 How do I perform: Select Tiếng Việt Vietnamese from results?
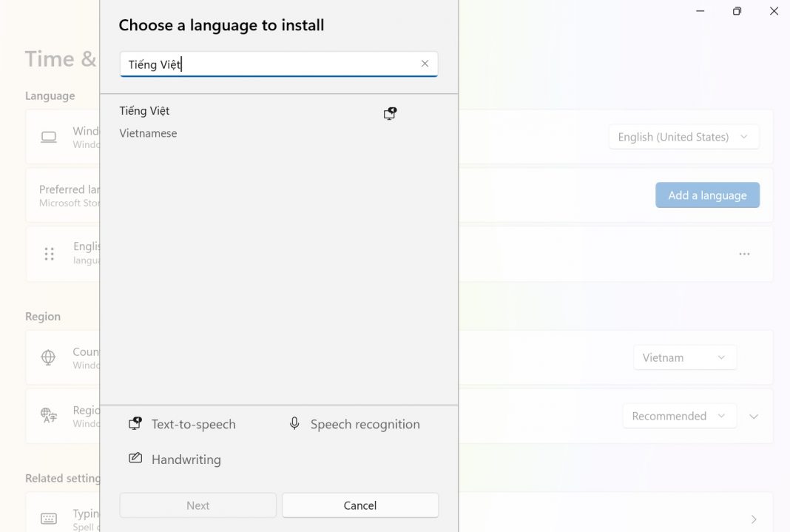point(222,122)
